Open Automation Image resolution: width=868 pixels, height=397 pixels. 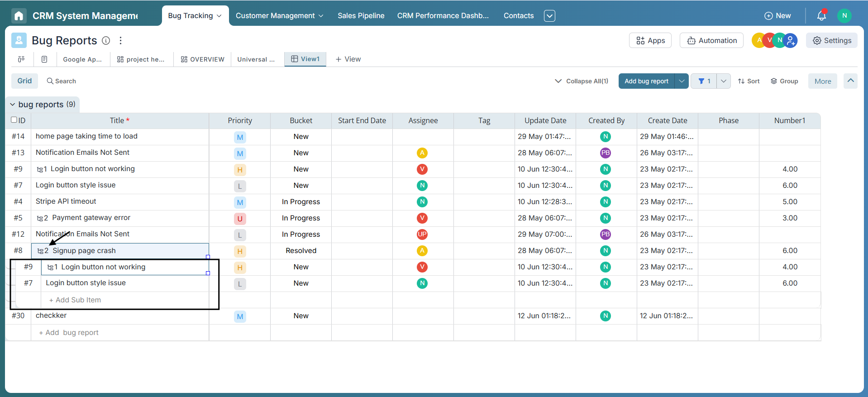coord(711,40)
